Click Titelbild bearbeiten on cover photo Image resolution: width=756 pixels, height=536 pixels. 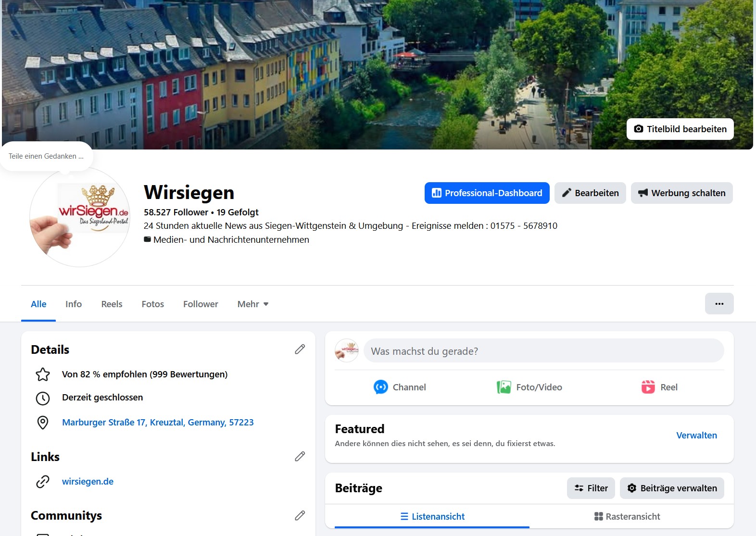[x=680, y=129]
